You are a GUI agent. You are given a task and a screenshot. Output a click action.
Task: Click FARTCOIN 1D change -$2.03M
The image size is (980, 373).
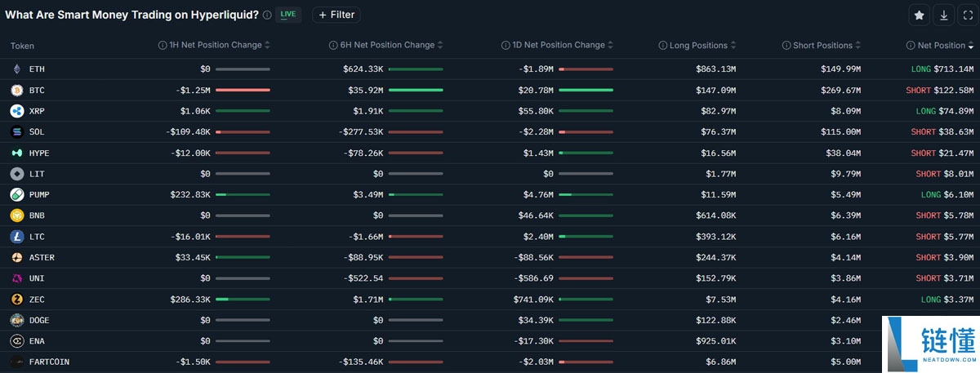pos(537,362)
